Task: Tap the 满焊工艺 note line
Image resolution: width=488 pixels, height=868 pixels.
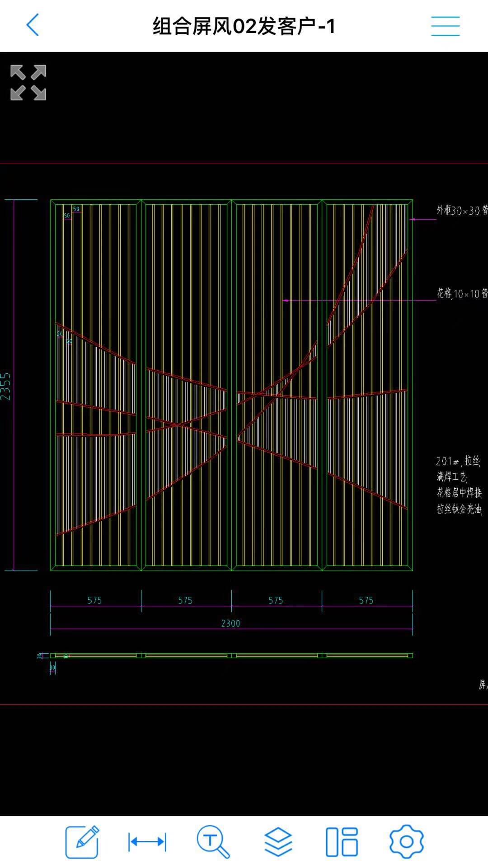Action: pos(452,476)
